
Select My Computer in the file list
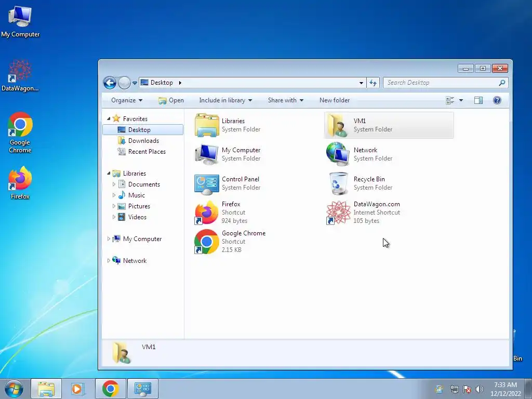228,154
